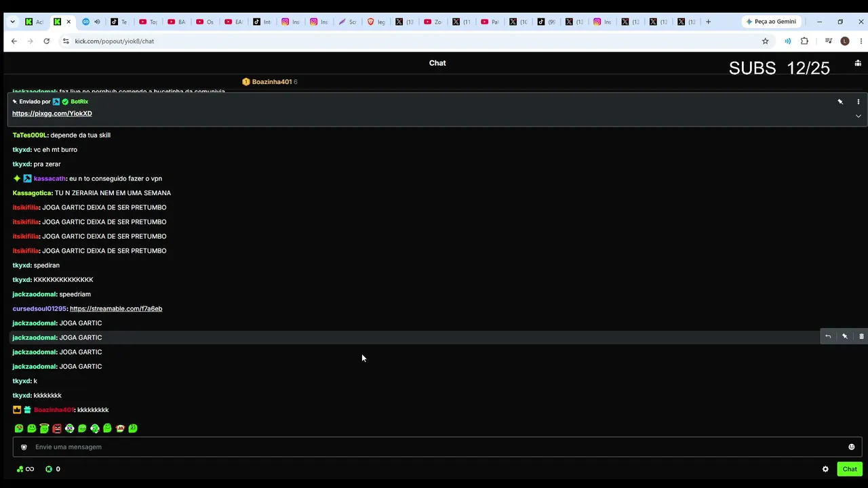Expand the pinned message chevron
Screen dimensions: 868x488
(858, 116)
